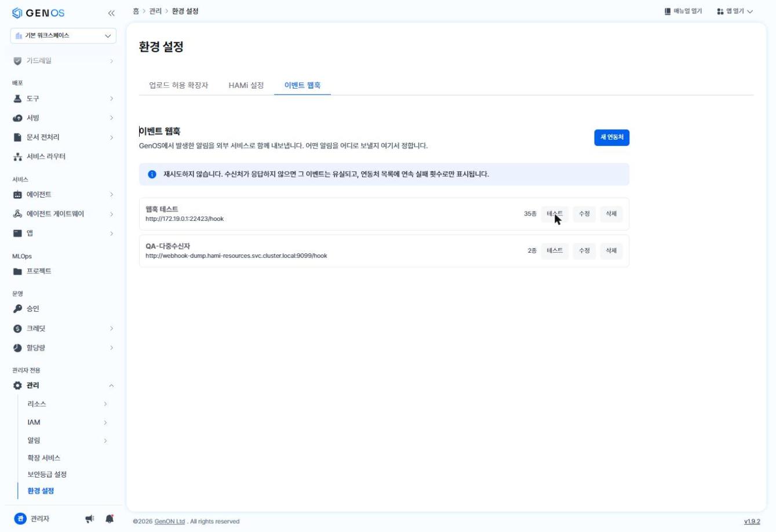Image resolution: width=776 pixels, height=532 pixels.
Task: Switch to the HAMi 설정 tab
Action: 246,85
